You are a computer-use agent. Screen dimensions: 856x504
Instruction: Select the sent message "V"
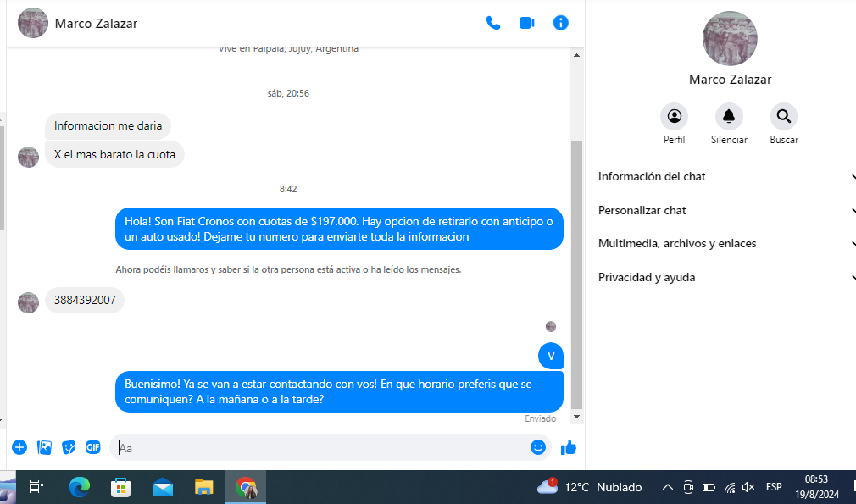tap(551, 356)
